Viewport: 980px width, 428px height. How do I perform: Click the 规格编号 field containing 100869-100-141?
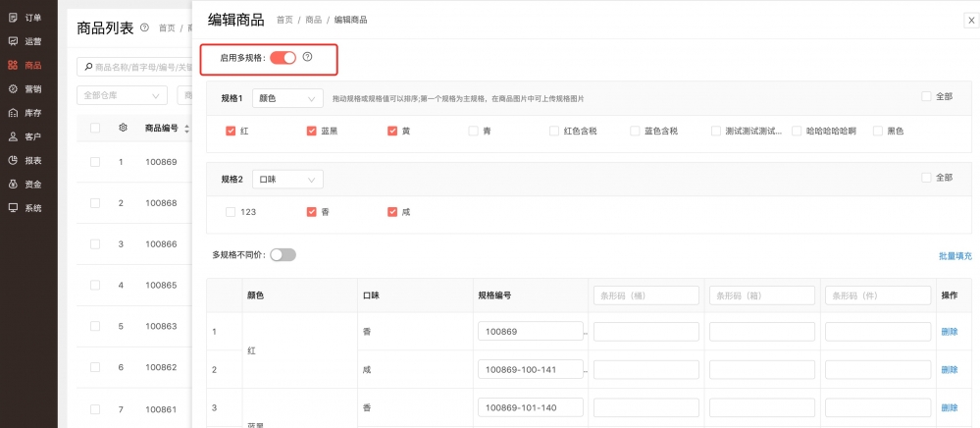(530, 370)
